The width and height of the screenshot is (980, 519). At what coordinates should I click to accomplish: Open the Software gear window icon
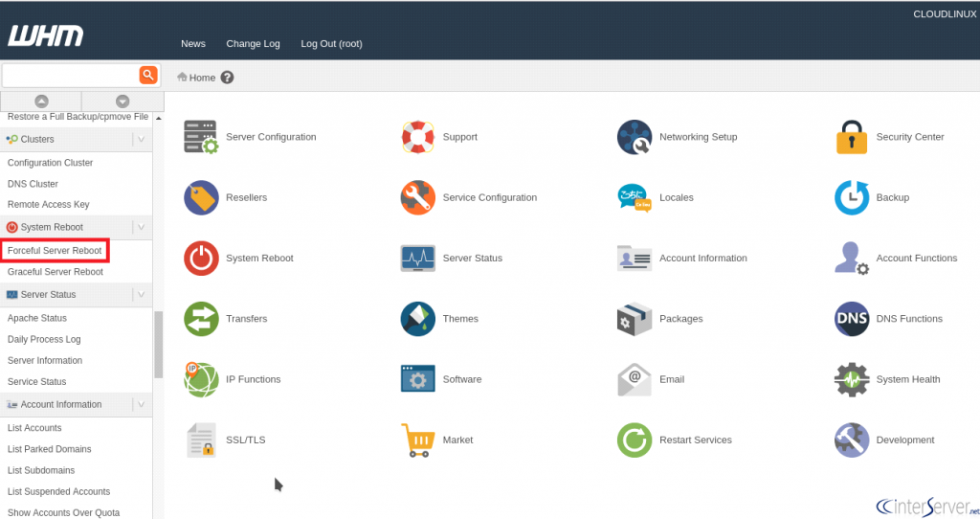[417, 379]
